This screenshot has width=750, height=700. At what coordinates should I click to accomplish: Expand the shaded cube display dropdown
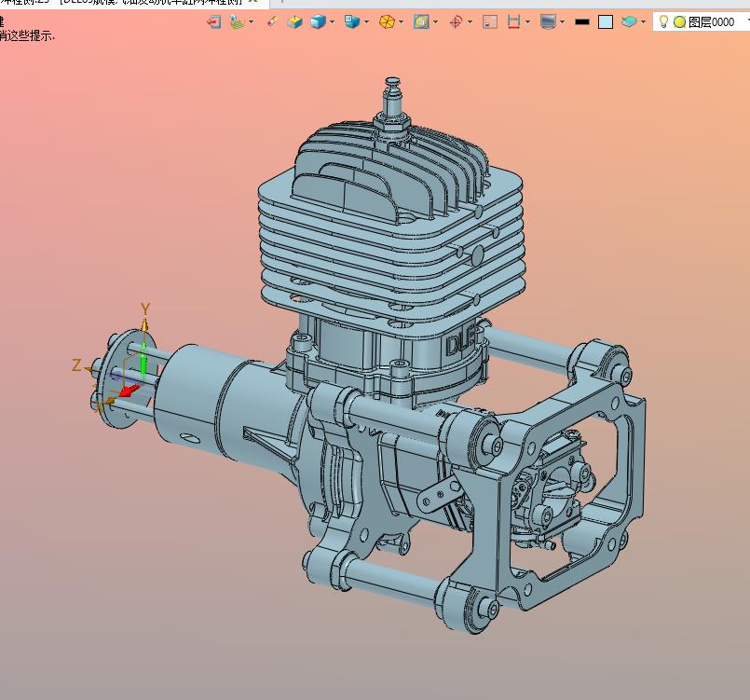(x=332, y=22)
